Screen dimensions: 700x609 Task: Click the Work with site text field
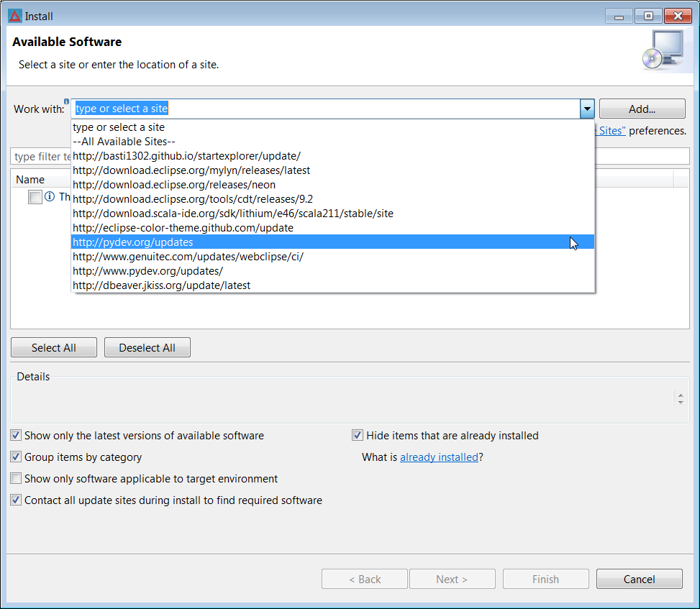click(x=326, y=109)
